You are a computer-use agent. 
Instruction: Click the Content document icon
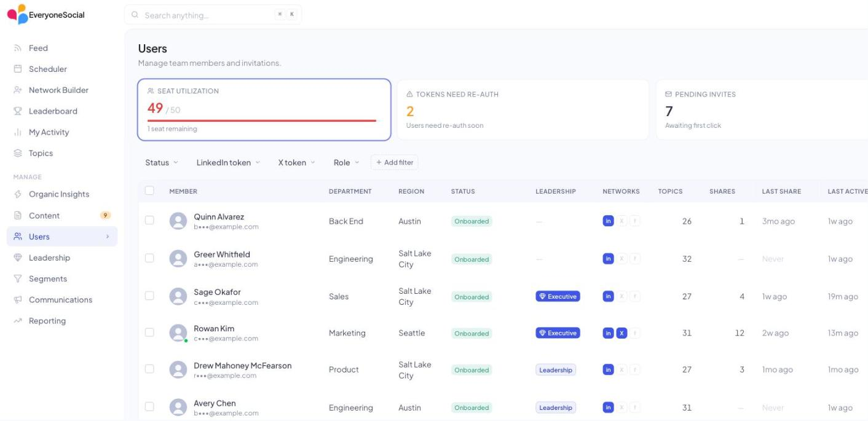click(x=18, y=216)
